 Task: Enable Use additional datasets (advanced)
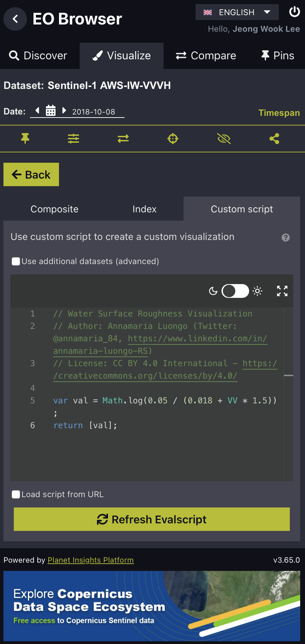16,261
